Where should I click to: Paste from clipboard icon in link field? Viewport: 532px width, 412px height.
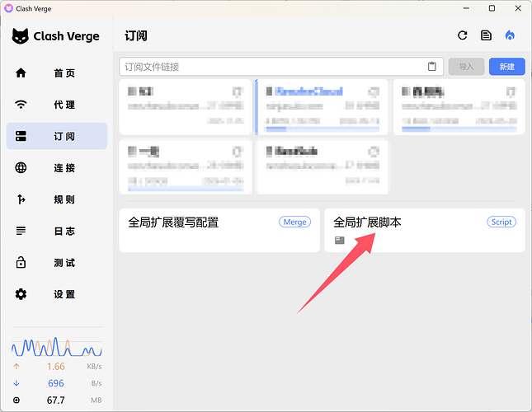431,67
